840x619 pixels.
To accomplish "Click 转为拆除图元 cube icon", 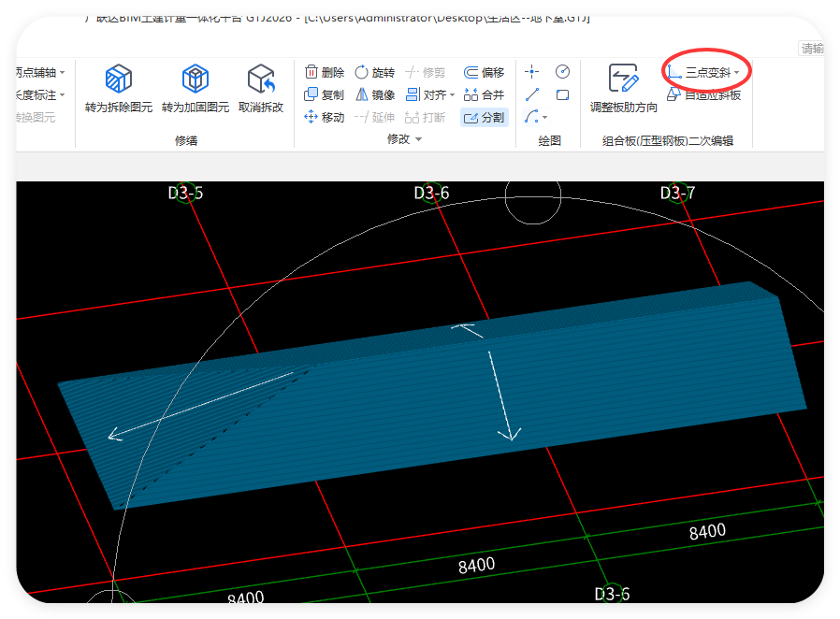I will (119, 79).
